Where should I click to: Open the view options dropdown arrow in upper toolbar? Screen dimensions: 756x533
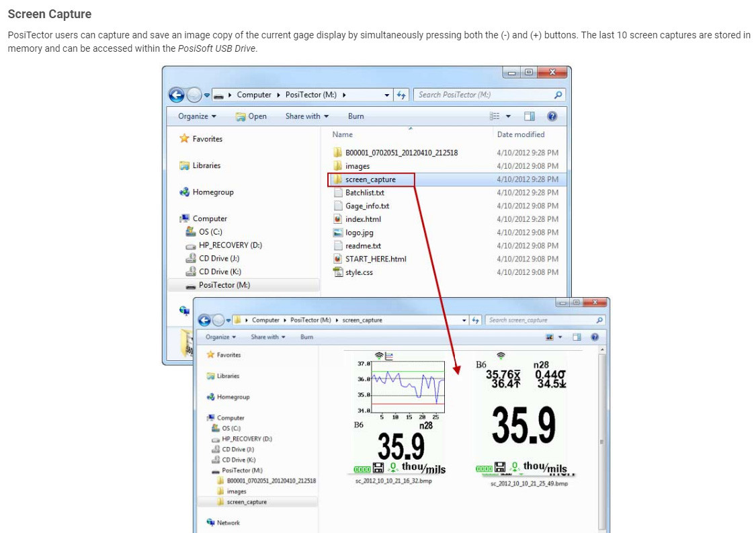point(508,116)
